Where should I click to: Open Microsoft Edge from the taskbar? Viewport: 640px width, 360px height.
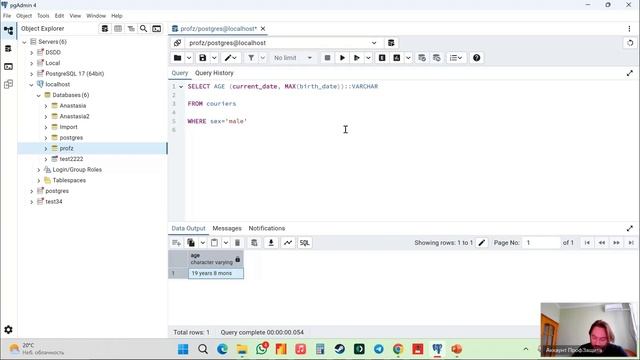(222, 349)
